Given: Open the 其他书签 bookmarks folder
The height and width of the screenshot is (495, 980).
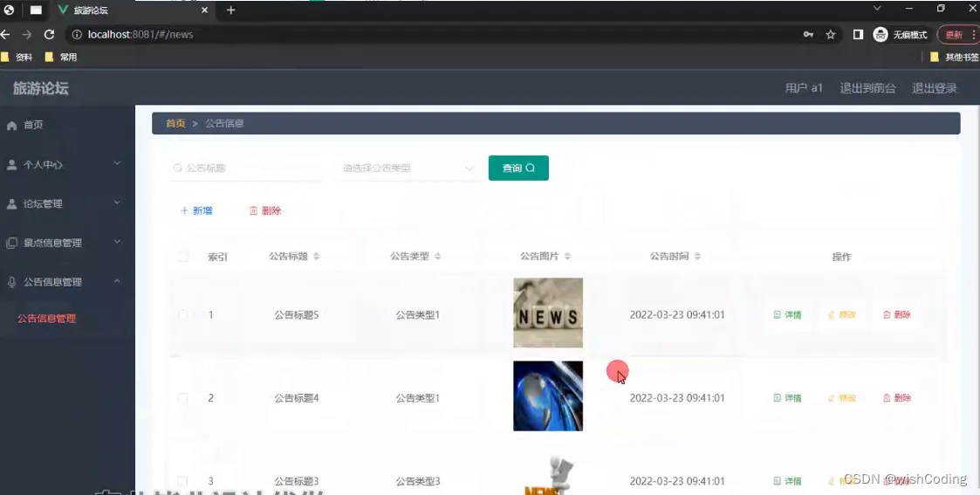Looking at the screenshot, I should tap(955, 57).
